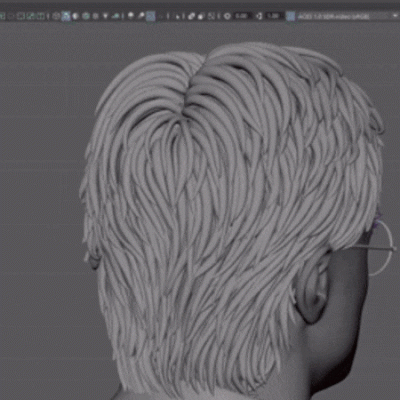Click the Gamma reset icon
The width and height of the screenshot is (400, 400).
point(259,16)
